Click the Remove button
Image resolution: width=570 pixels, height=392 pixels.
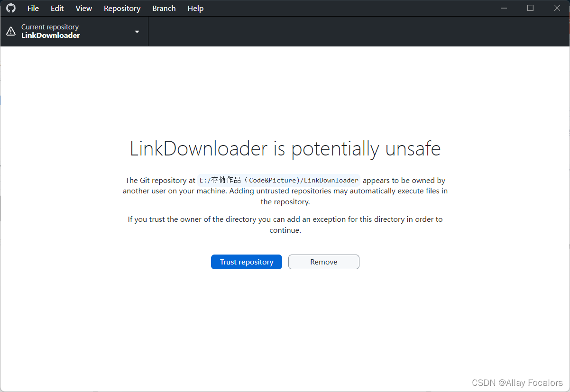pyautogui.click(x=323, y=262)
